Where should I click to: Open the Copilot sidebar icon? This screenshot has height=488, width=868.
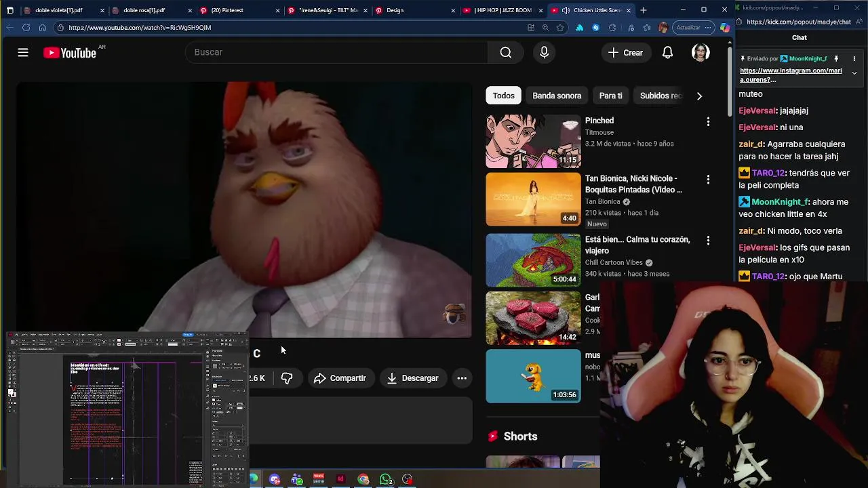pyautogui.click(x=725, y=28)
